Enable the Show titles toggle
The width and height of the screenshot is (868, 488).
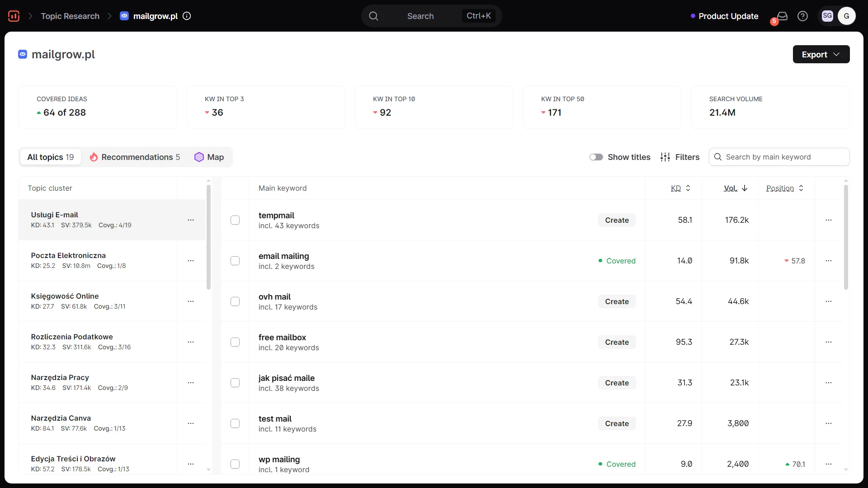point(596,157)
